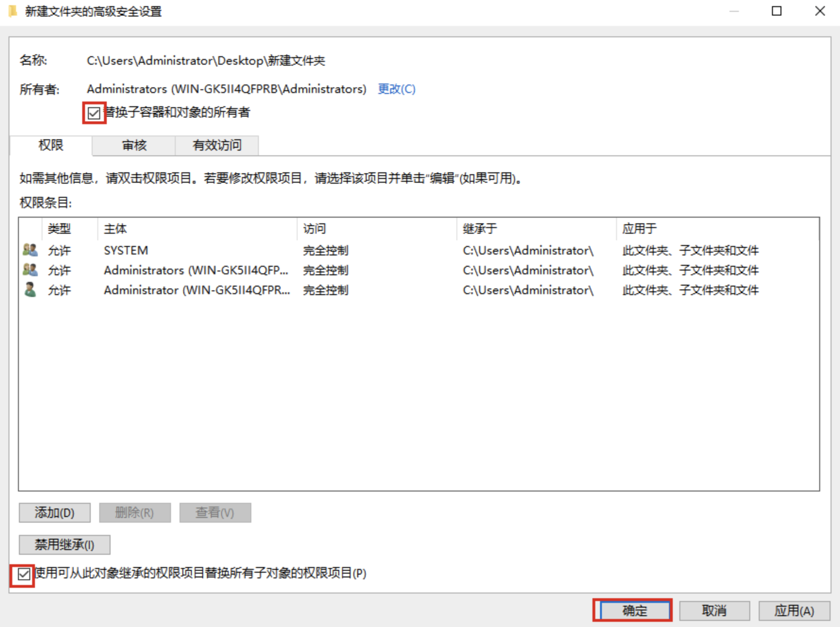
Task: Click 完全控制 in the SYSTEM row
Action: [x=326, y=250]
